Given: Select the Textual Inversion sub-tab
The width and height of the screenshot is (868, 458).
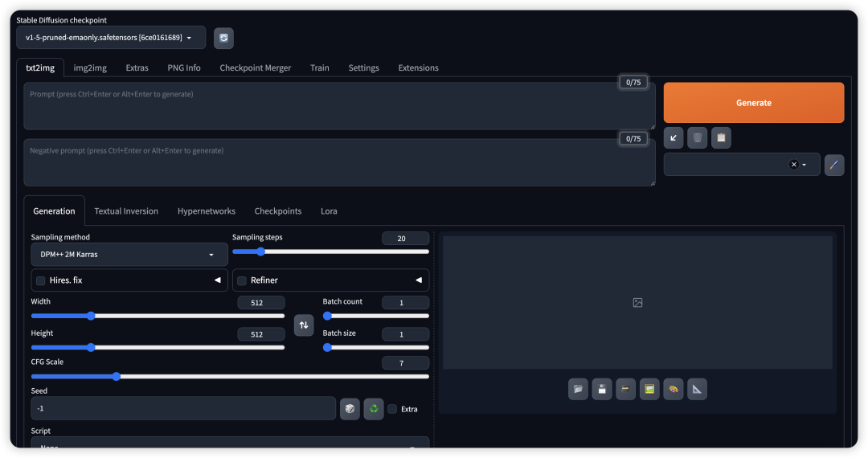Looking at the screenshot, I should click(126, 211).
